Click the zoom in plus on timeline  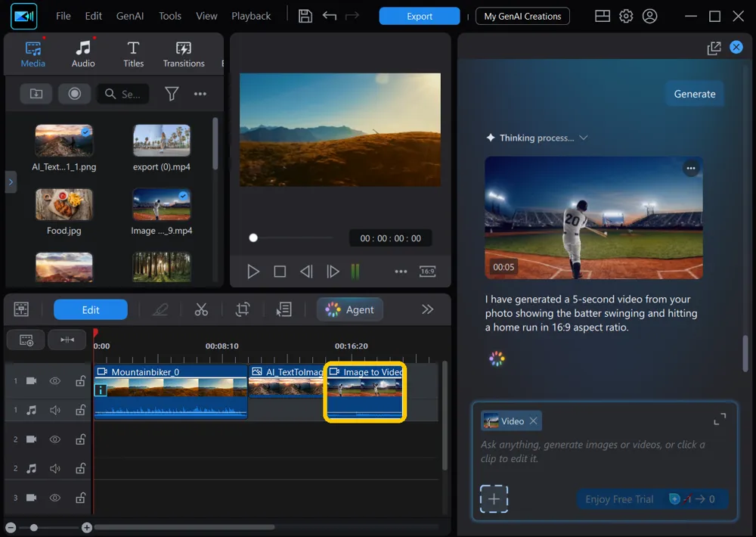(x=87, y=527)
